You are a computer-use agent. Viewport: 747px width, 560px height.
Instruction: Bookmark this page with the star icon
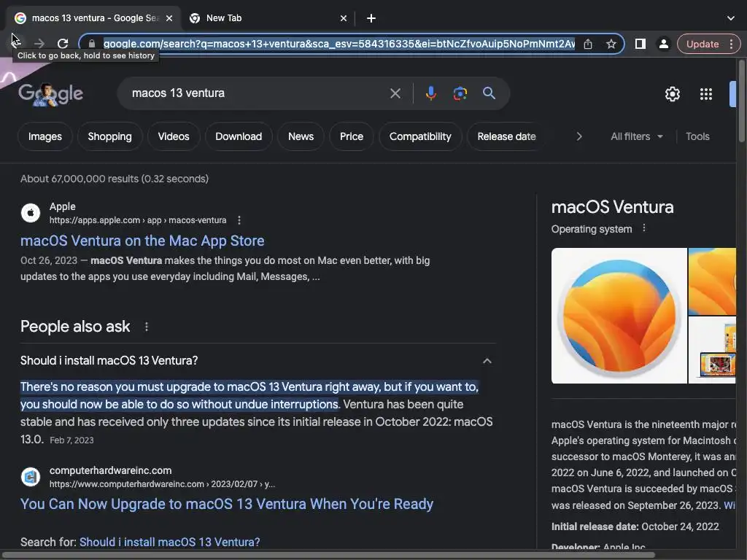tap(611, 44)
